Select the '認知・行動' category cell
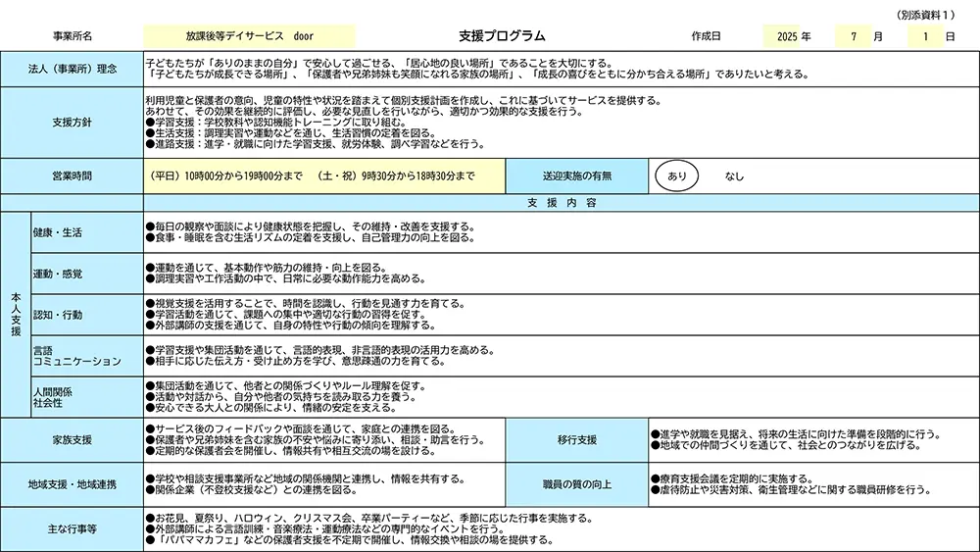Viewport: 980px width, 552px height. point(86,316)
